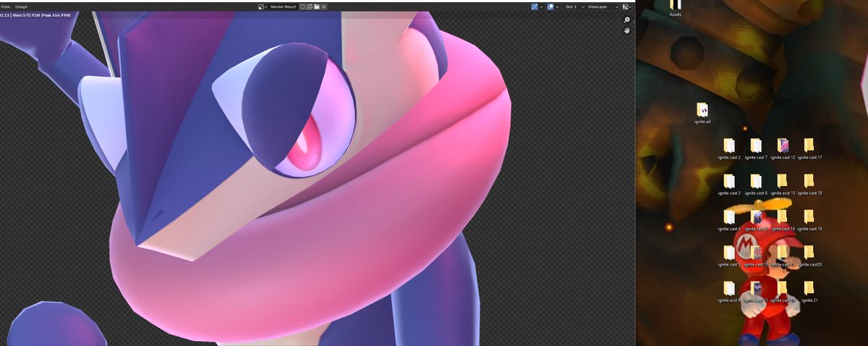Image resolution: width=868 pixels, height=346 pixels.
Task: Open the Slot 1 dropdown
Action: [x=574, y=7]
